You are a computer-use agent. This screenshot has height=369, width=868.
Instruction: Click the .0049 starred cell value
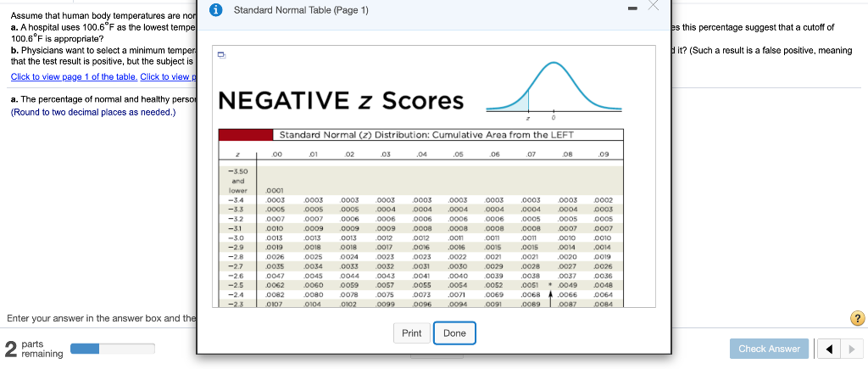565,285
